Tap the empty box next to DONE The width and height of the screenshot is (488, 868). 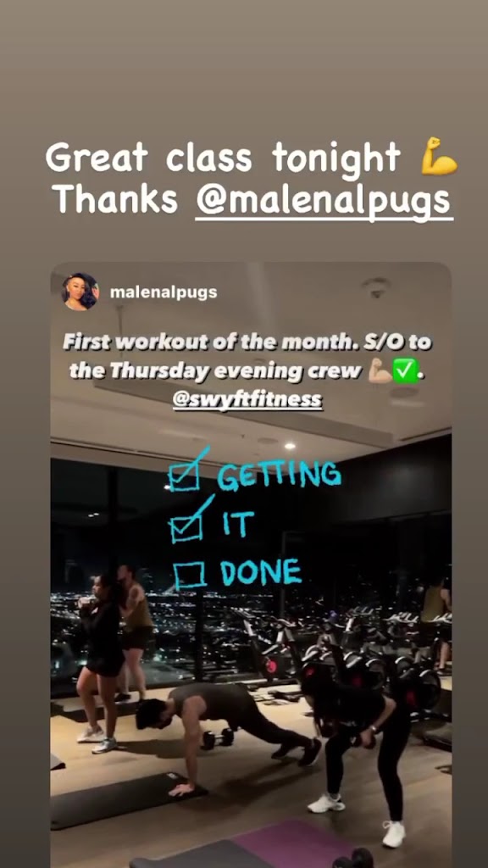[191, 576]
